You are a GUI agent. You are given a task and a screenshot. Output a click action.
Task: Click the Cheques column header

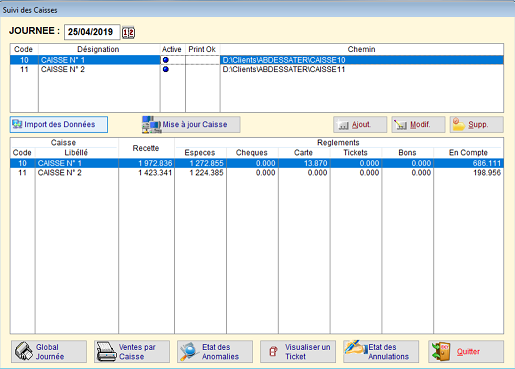252,153
